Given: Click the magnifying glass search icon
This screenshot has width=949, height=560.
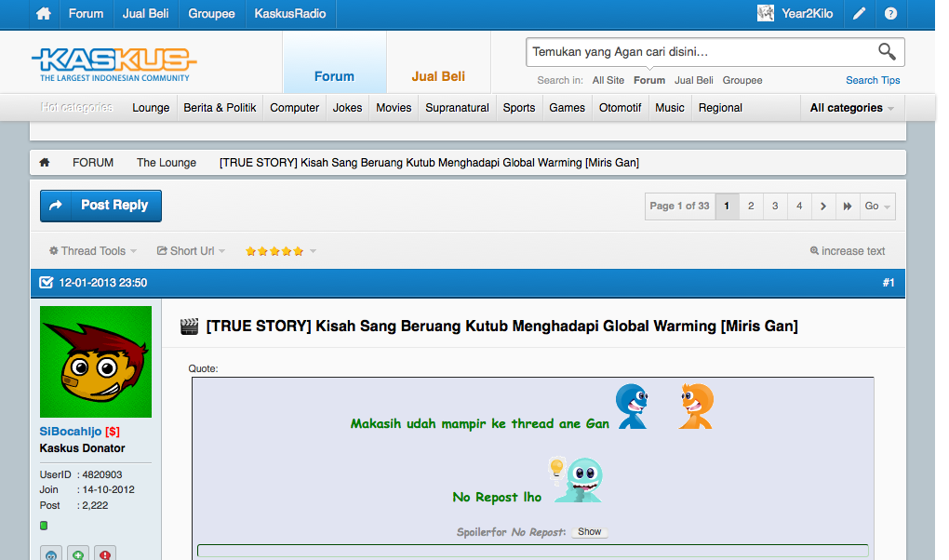Looking at the screenshot, I should 887,52.
